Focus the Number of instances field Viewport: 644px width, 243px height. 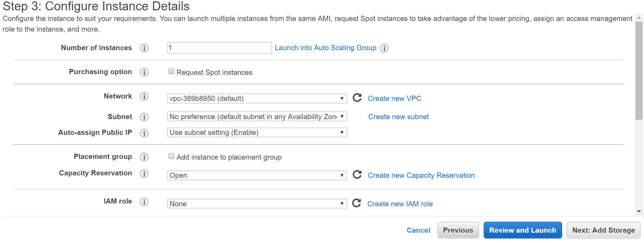pyautogui.click(x=219, y=48)
